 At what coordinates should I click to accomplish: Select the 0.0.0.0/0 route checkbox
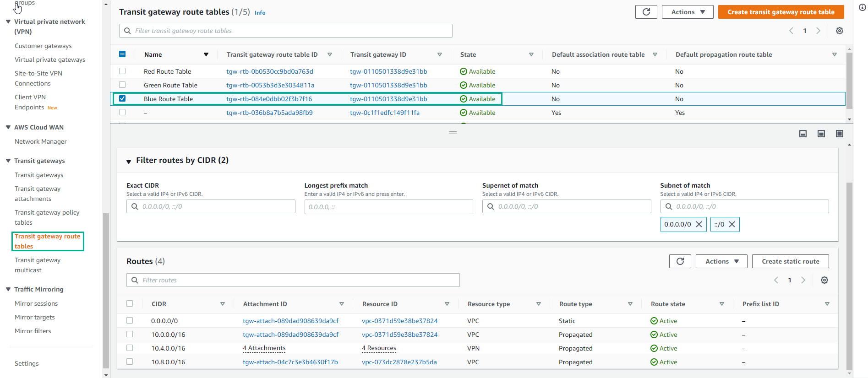[130, 320]
